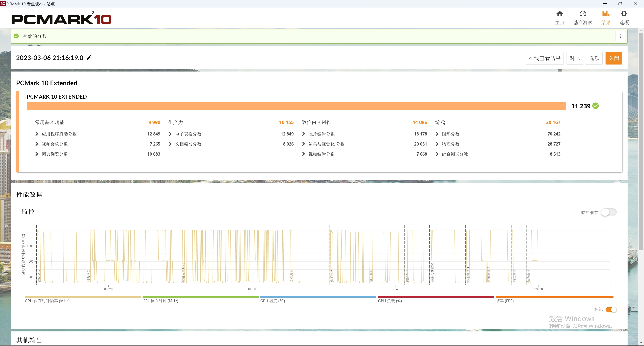
Task: Click the pencil icon to rename result
Action: [x=89, y=58]
